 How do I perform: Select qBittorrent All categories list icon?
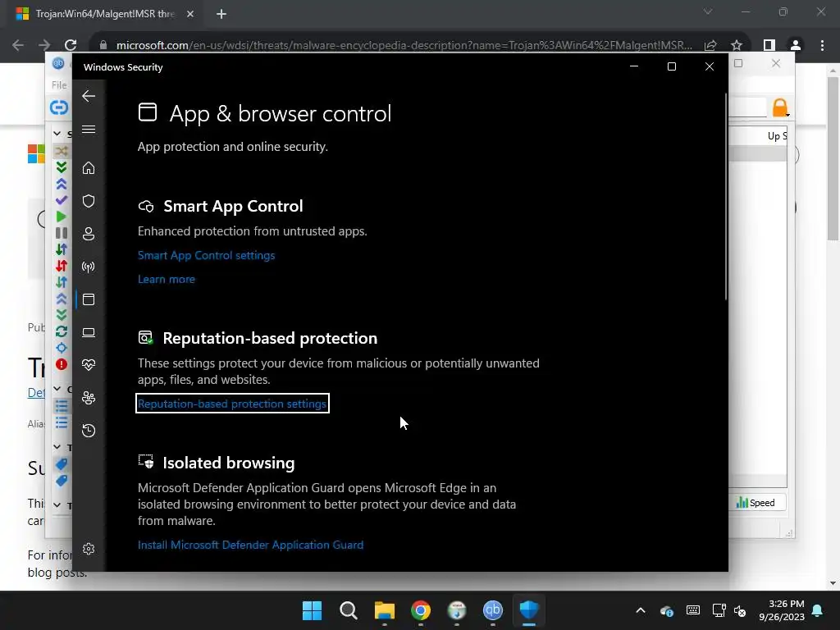[x=62, y=405]
